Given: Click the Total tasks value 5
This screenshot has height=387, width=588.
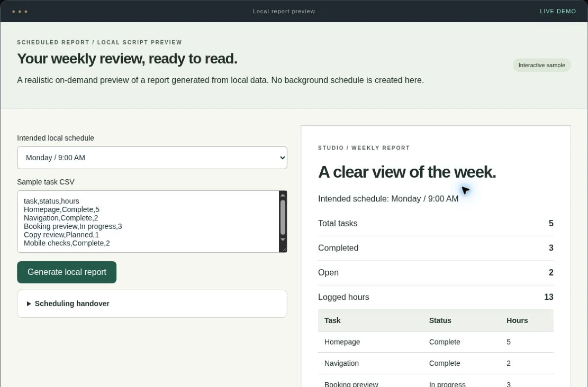Looking at the screenshot, I should (x=551, y=223).
